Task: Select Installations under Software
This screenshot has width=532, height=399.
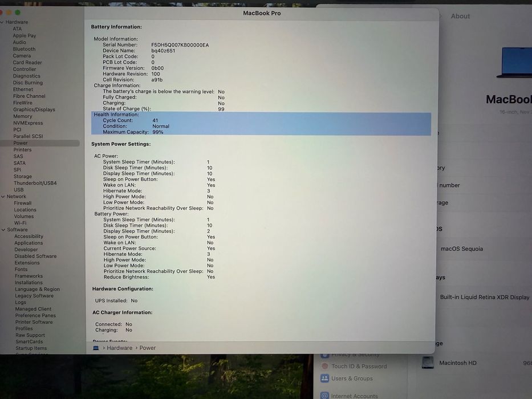Action: click(29, 283)
